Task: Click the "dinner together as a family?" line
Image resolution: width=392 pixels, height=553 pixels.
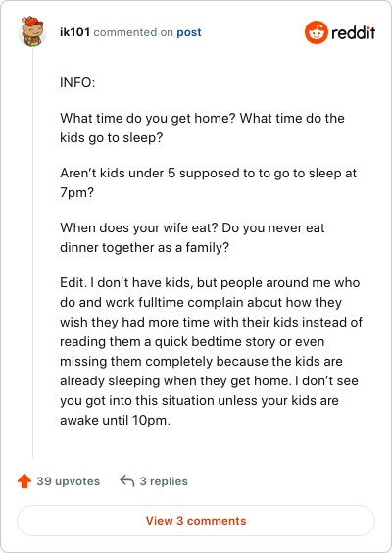Action: pyautogui.click(x=144, y=248)
